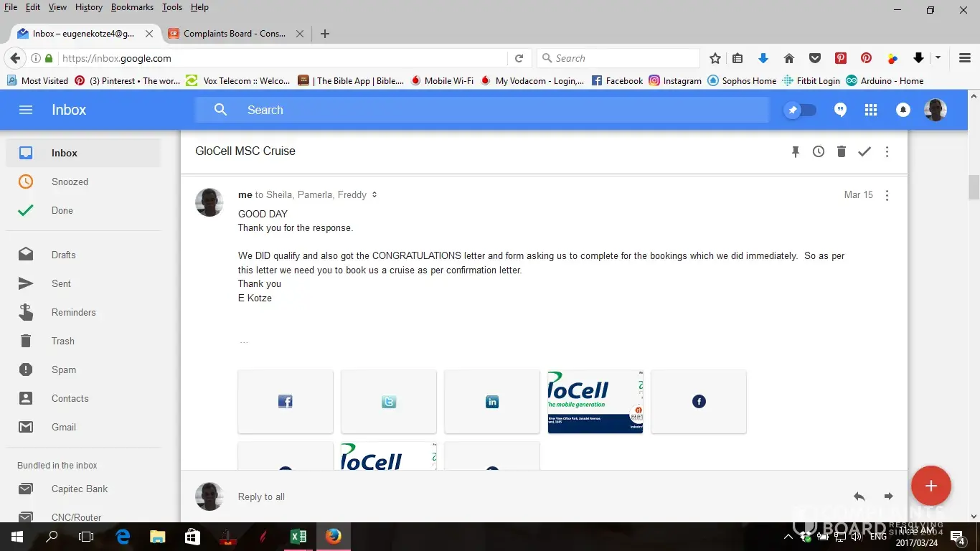This screenshot has width=980, height=551.
Task: Expand the recipient details arrow
Action: coord(374,195)
